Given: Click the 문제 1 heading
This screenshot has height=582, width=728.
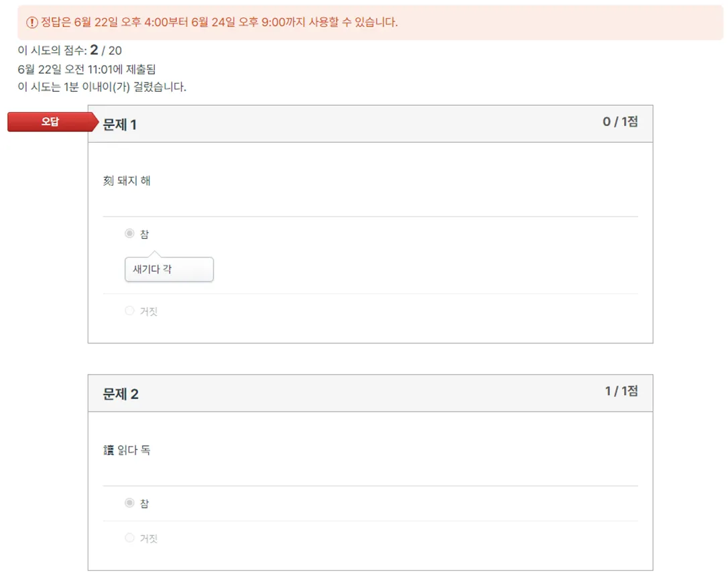Looking at the screenshot, I should coord(119,125).
